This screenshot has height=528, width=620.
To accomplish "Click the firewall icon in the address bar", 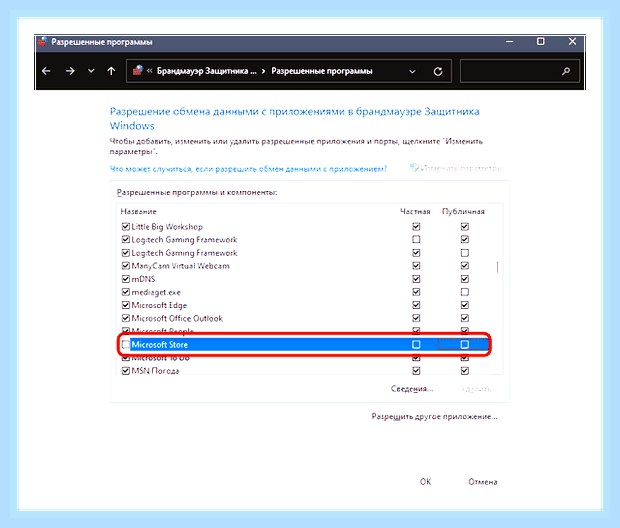I will pyautogui.click(x=138, y=70).
